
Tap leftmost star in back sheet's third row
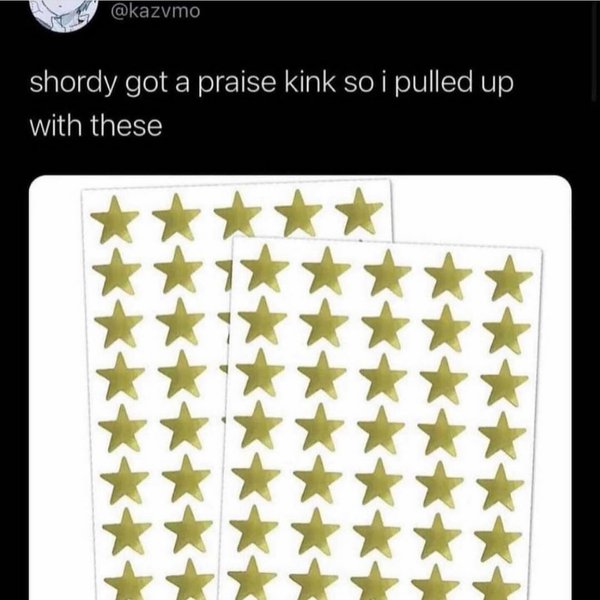pos(120,322)
